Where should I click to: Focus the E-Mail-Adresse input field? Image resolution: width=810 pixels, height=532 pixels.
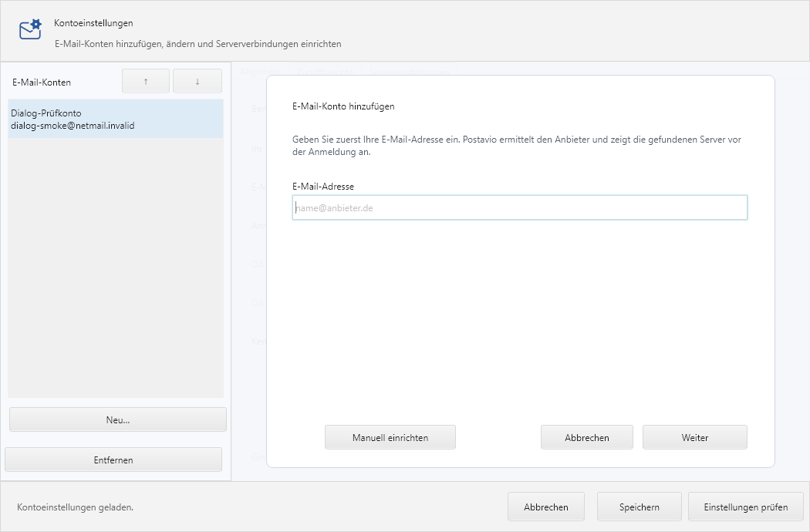[520, 207]
